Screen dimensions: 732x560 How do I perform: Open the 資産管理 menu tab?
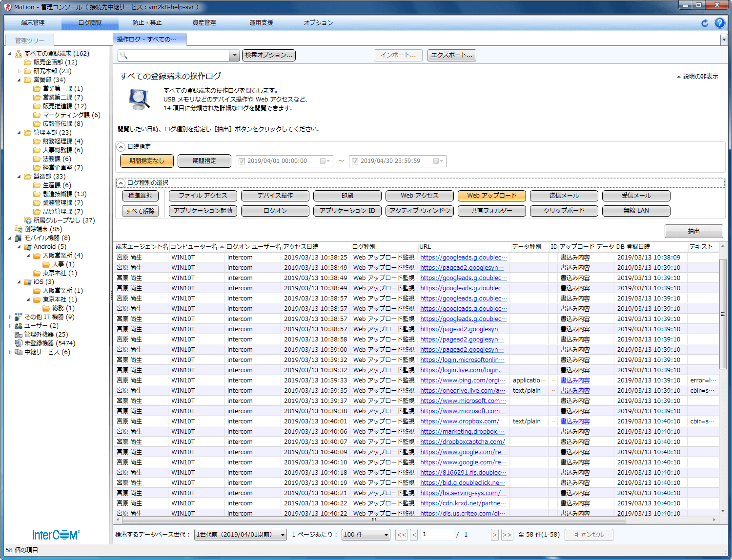pyautogui.click(x=204, y=23)
